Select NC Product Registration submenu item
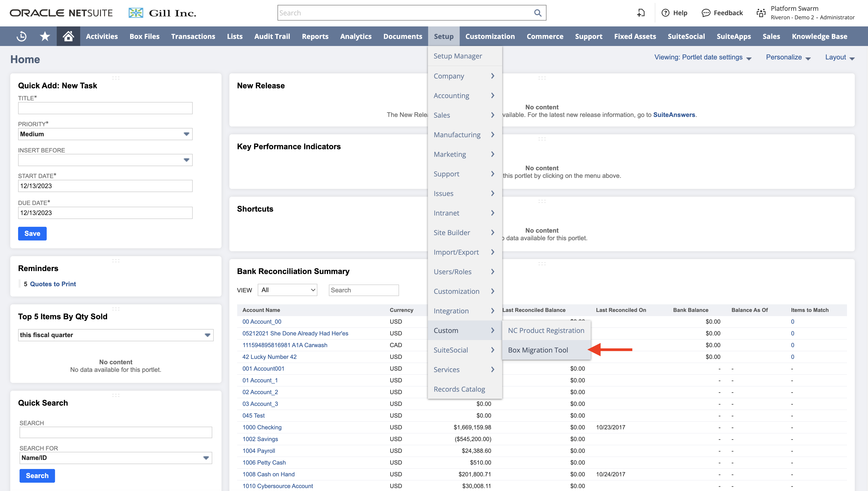The image size is (868, 491). [x=546, y=331]
